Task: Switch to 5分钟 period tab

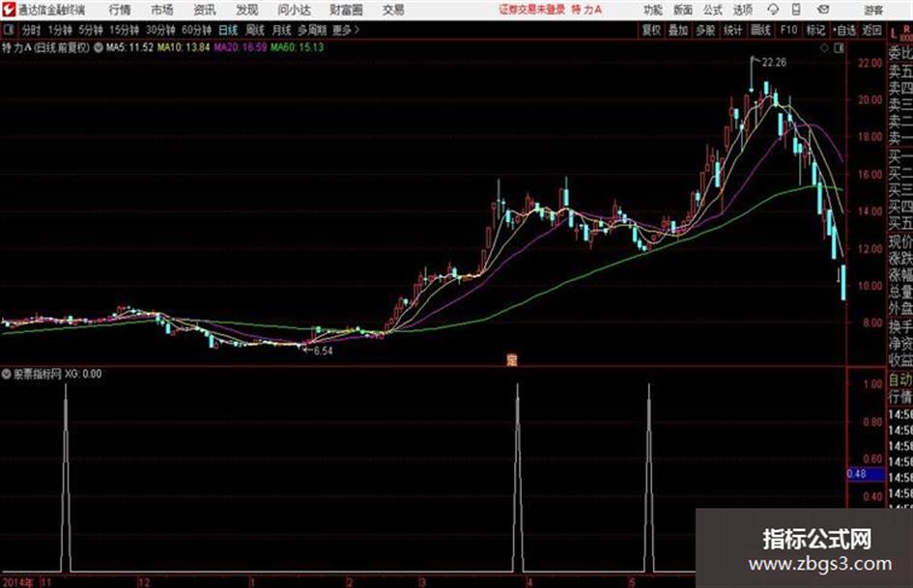Action: [91, 30]
